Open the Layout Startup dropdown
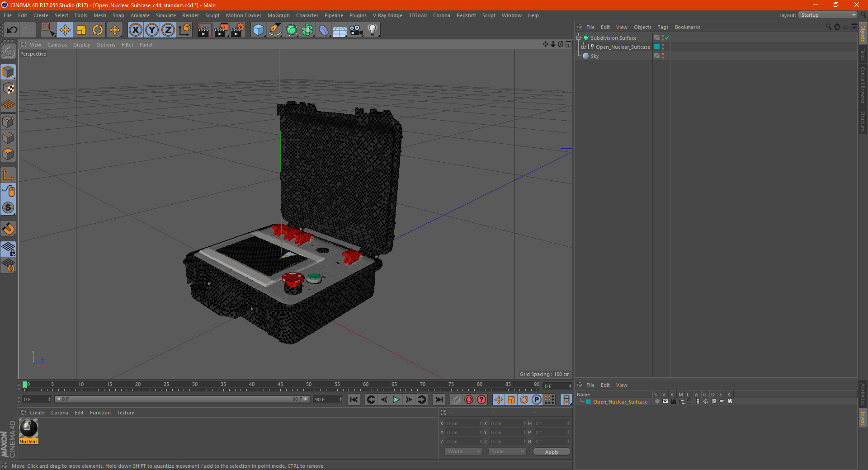 tap(828, 15)
